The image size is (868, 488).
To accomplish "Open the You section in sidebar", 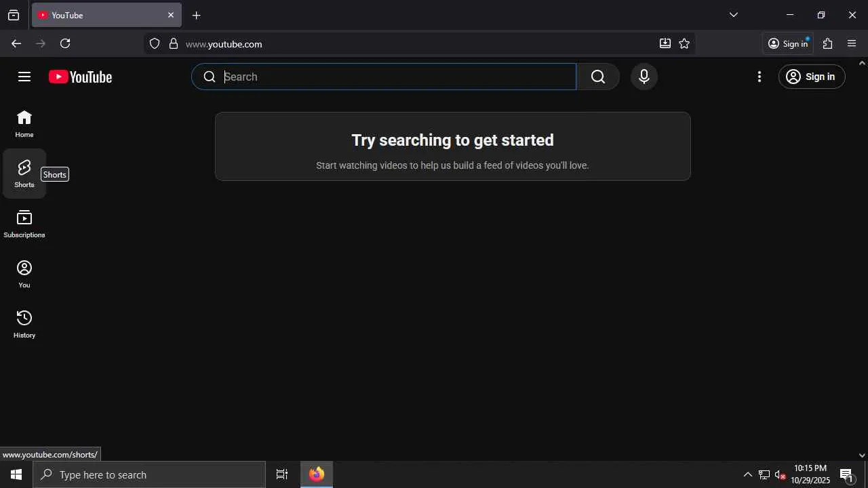I will coord(24,274).
